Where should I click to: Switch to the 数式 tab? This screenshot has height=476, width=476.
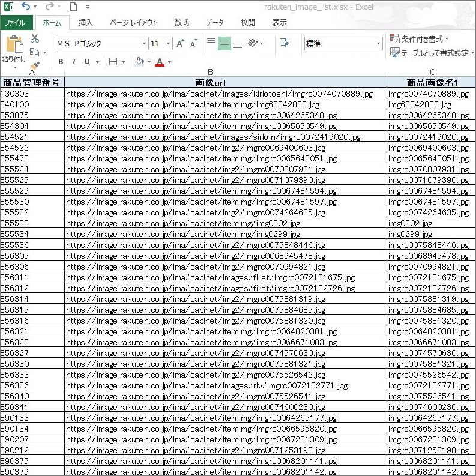(x=181, y=22)
